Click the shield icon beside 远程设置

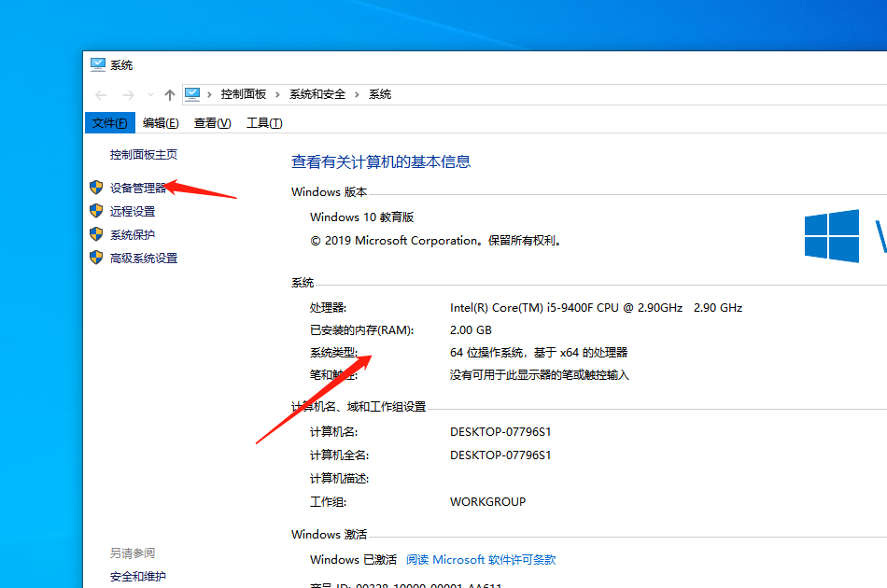(96, 211)
